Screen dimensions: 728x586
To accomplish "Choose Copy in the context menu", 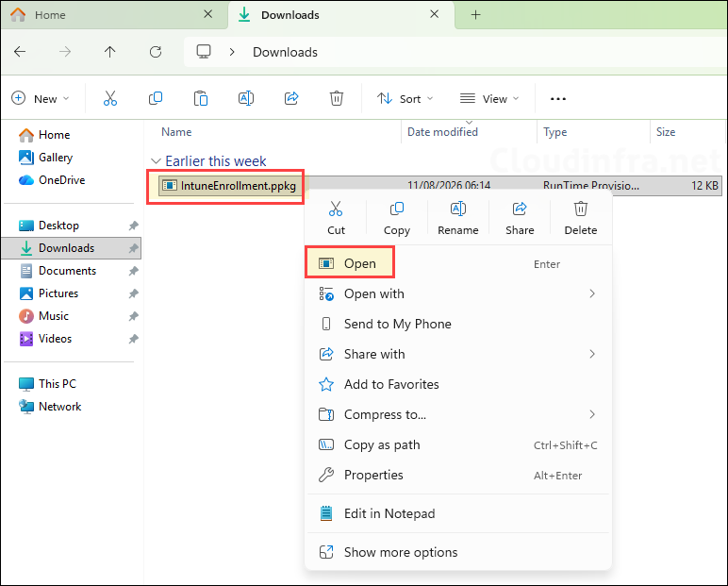I will (397, 218).
